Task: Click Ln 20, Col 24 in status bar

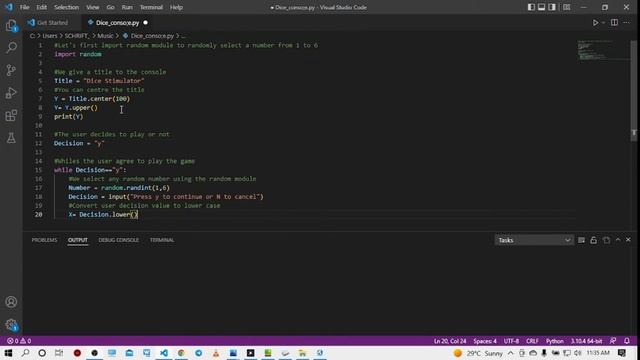Action: tap(450, 341)
